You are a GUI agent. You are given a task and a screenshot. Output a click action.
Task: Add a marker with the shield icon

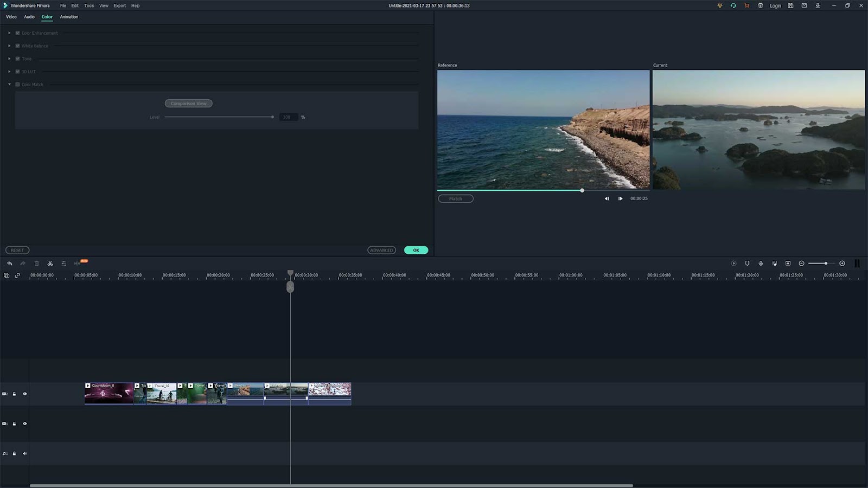[747, 264]
